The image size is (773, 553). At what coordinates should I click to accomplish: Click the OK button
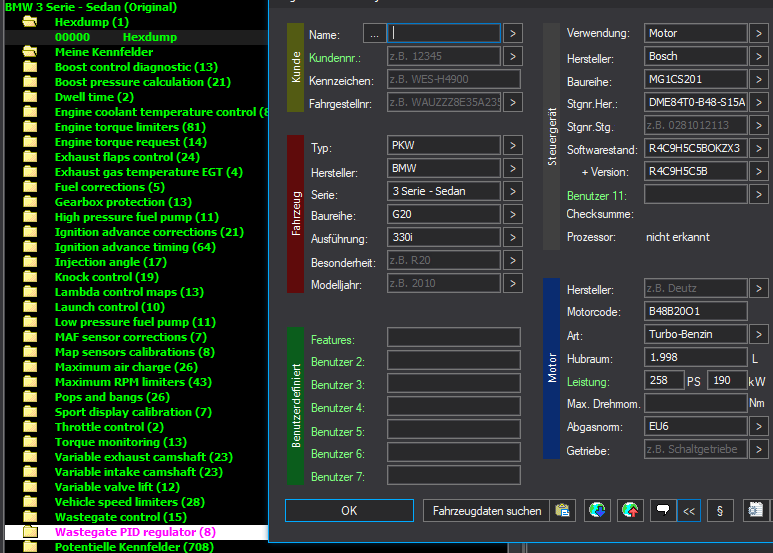click(349, 511)
